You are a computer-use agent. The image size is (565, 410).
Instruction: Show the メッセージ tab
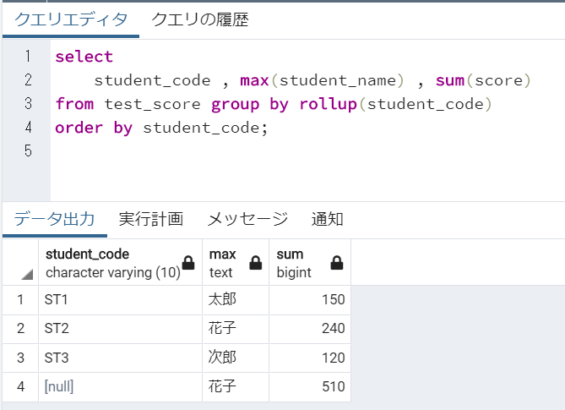pyautogui.click(x=247, y=219)
